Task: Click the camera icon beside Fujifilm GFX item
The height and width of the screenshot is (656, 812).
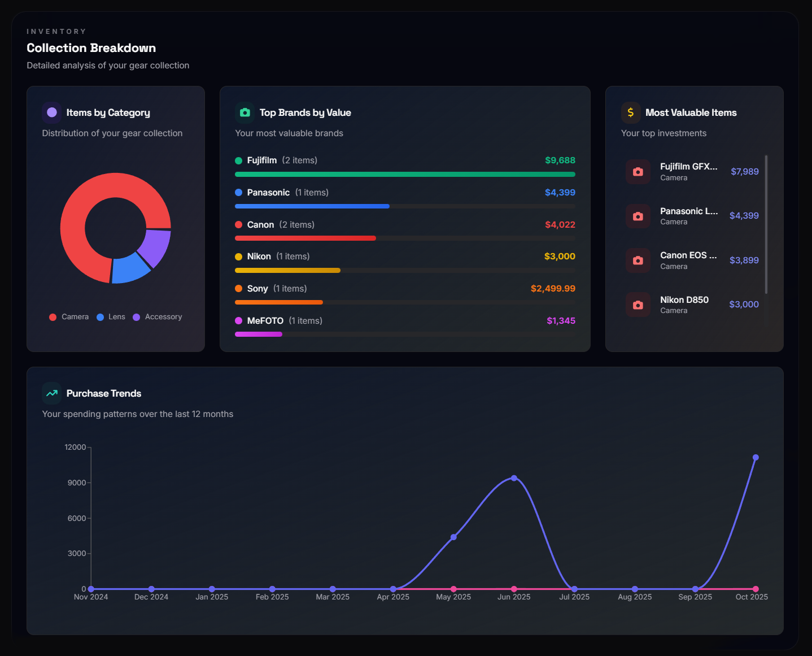Action: (638, 171)
